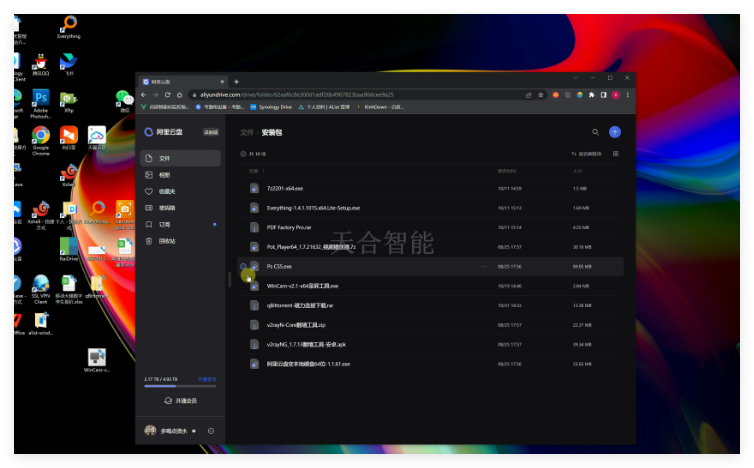
Task: Open file 7z2201-x64.exe
Action: 285,189
